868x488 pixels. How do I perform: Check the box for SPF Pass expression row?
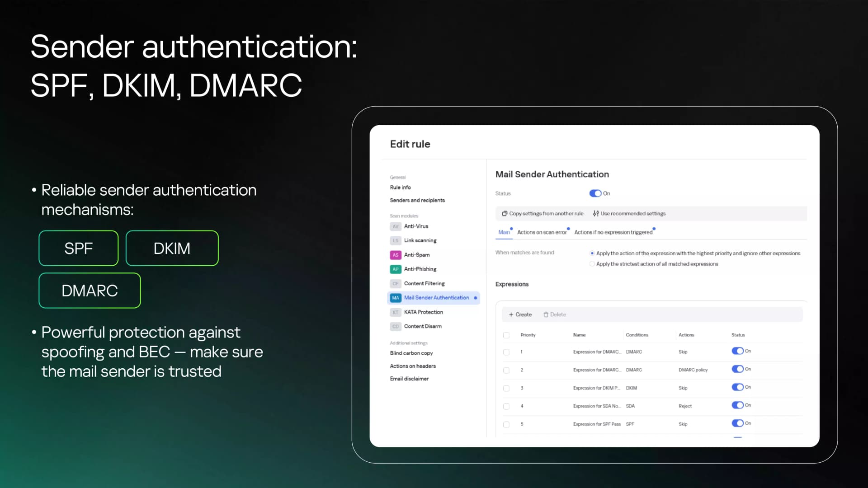[506, 424]
